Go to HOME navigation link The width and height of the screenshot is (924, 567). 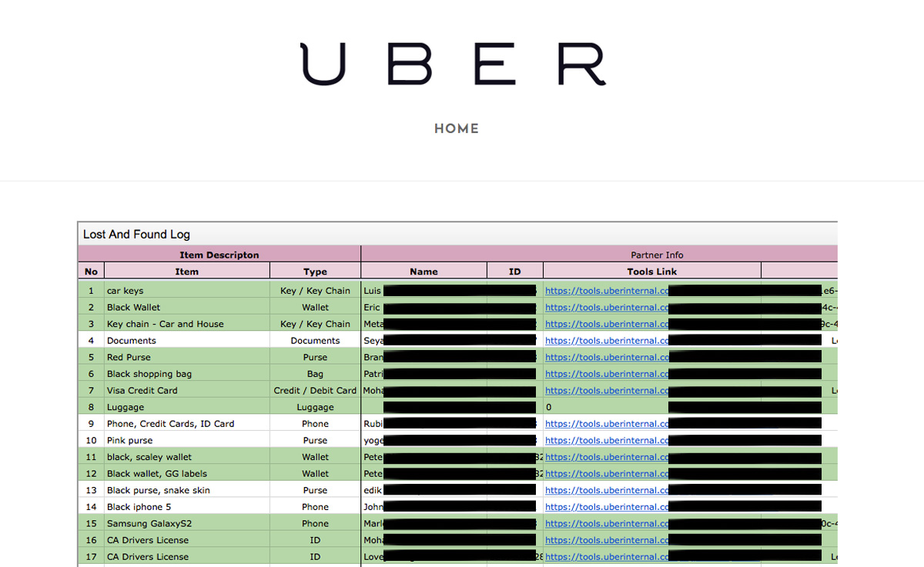coord(457,129)
